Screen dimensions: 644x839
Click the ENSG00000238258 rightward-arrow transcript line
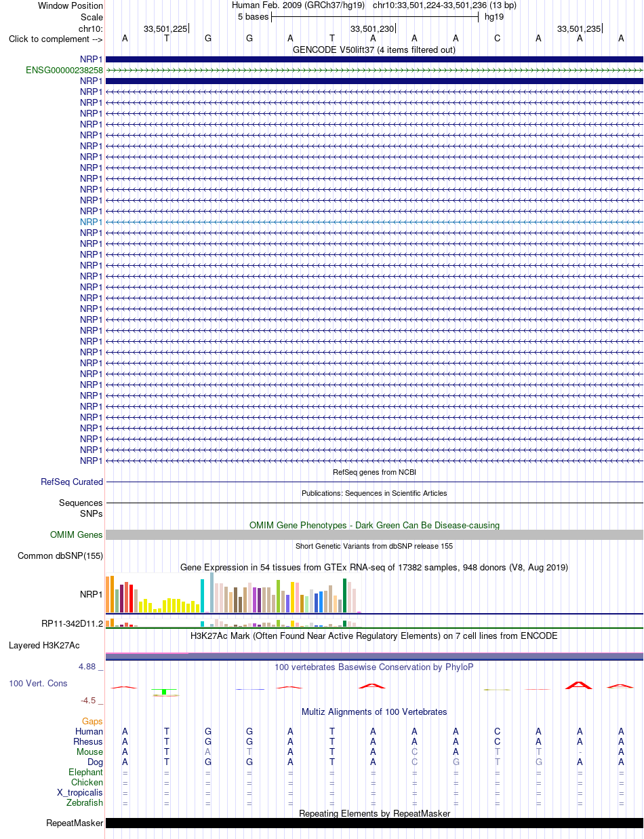tap(374, 70)
